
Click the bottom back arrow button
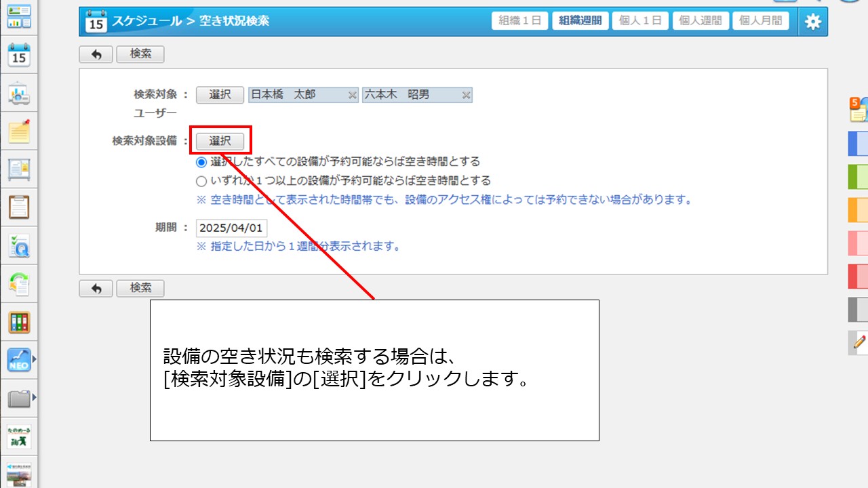tap(96, 288)
